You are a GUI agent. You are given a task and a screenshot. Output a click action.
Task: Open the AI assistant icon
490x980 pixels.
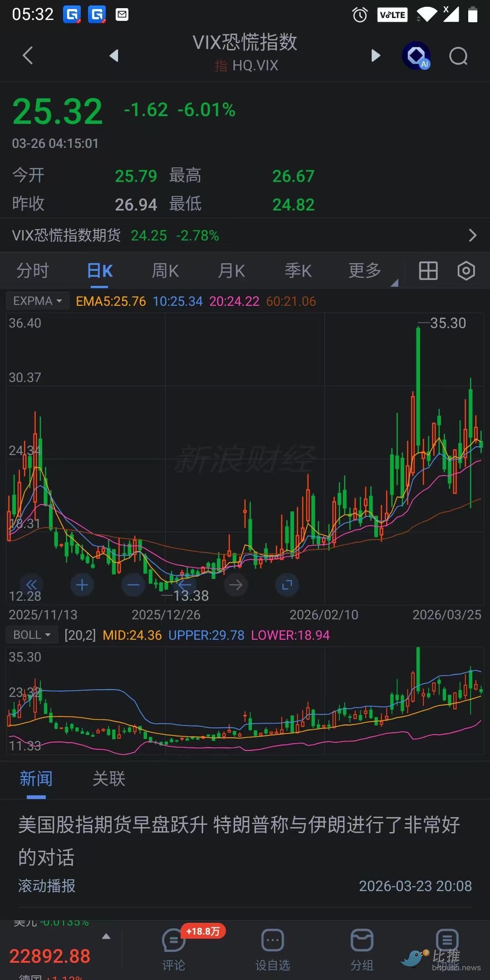point(416,56)
